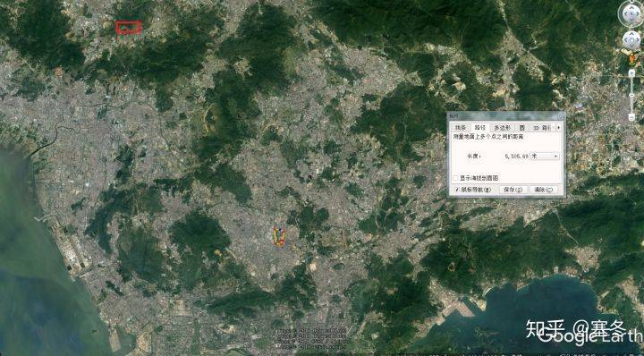Click the Save button in ruler dialog
This screenshot has width=644, height=356.
click(x=513, y=190)
